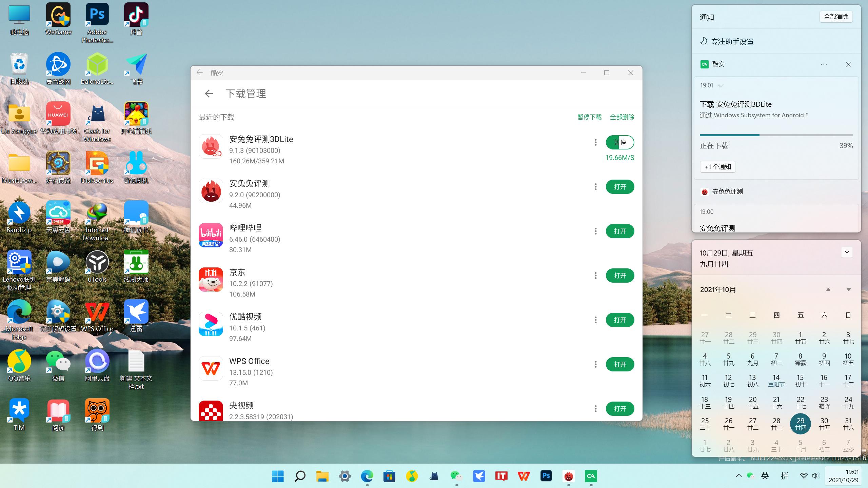Click the 暂停下载 link above the download list
The image size is (868, 488).
pyautogui.click(x=589, y=117)
